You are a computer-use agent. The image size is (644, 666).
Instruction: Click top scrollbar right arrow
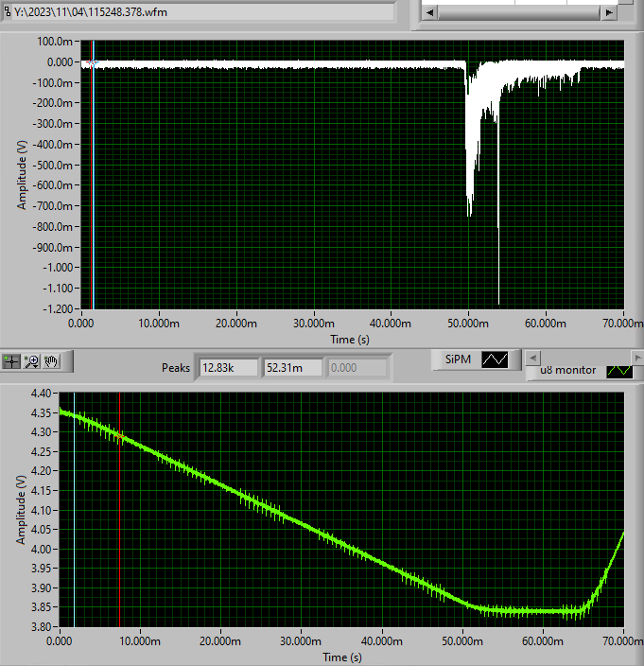coord(609,12)
